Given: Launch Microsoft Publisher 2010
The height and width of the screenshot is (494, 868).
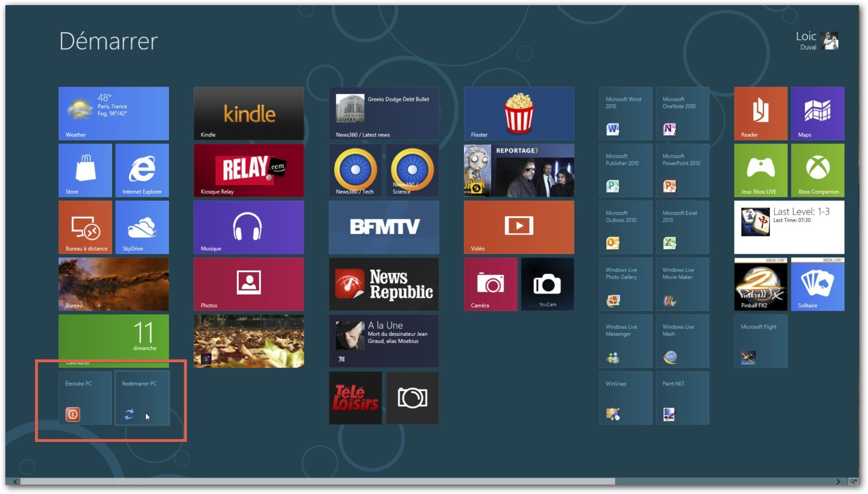Looking at the screenshot, I should point(626,170).
